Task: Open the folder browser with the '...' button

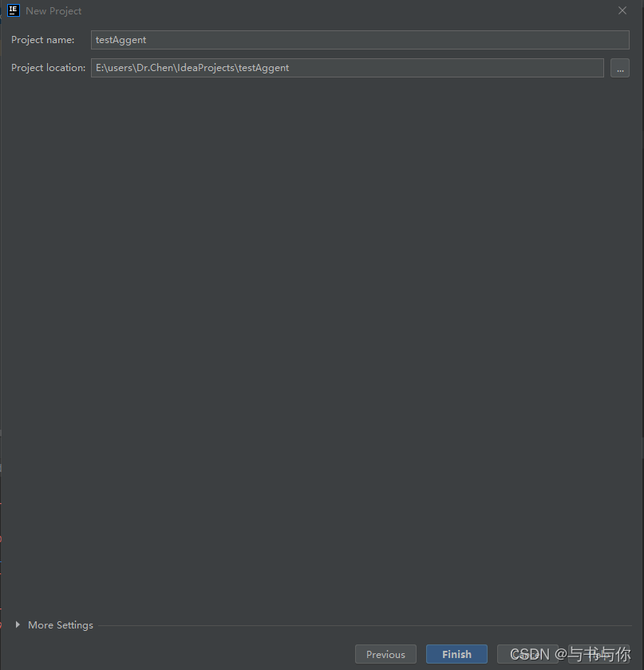Action: (x=620, y=68)
